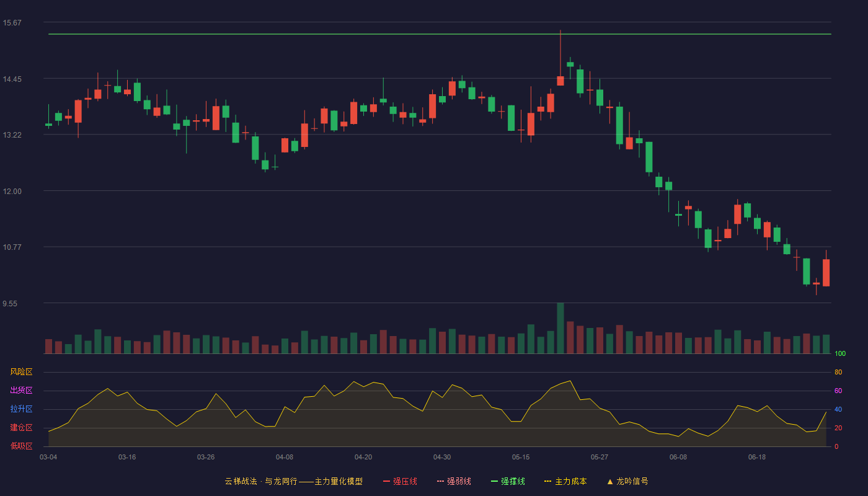Click the 03-04 date label
Viewport: 868px width, 496px height.
coord(48,457)
